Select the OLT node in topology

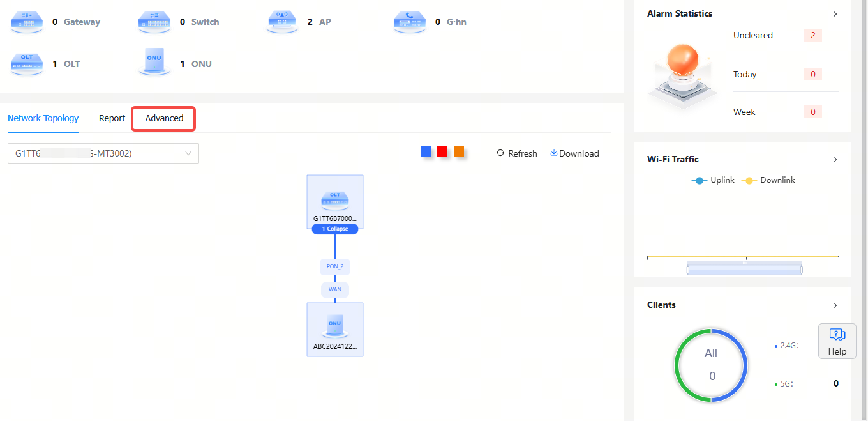pos(335,200)
